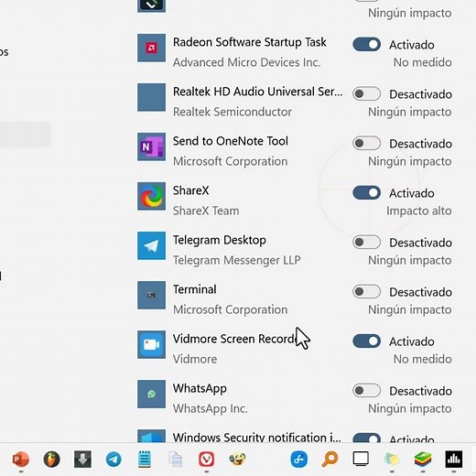
Task: Open the orange magnifier app in the taskbar
Action: 330,460
